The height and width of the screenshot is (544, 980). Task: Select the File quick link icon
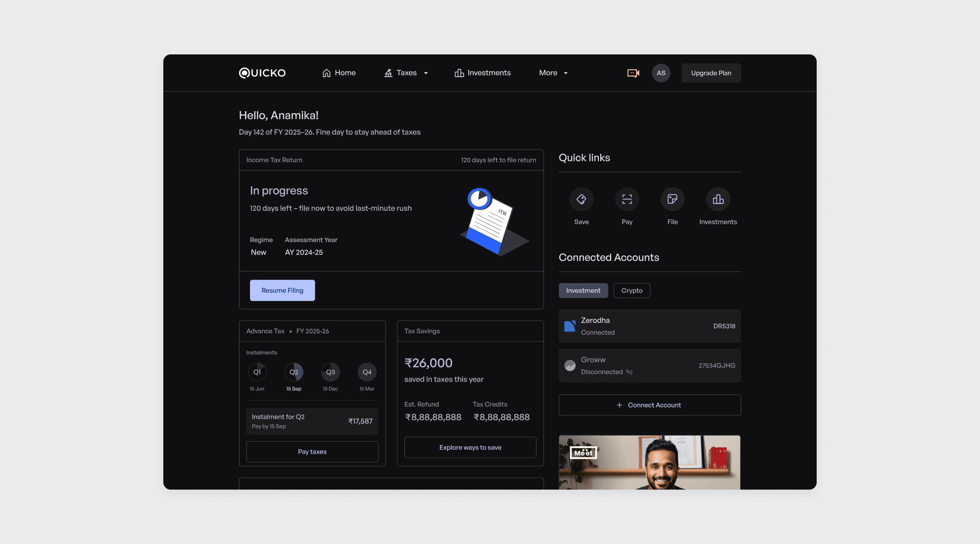[x=672, y=199]
